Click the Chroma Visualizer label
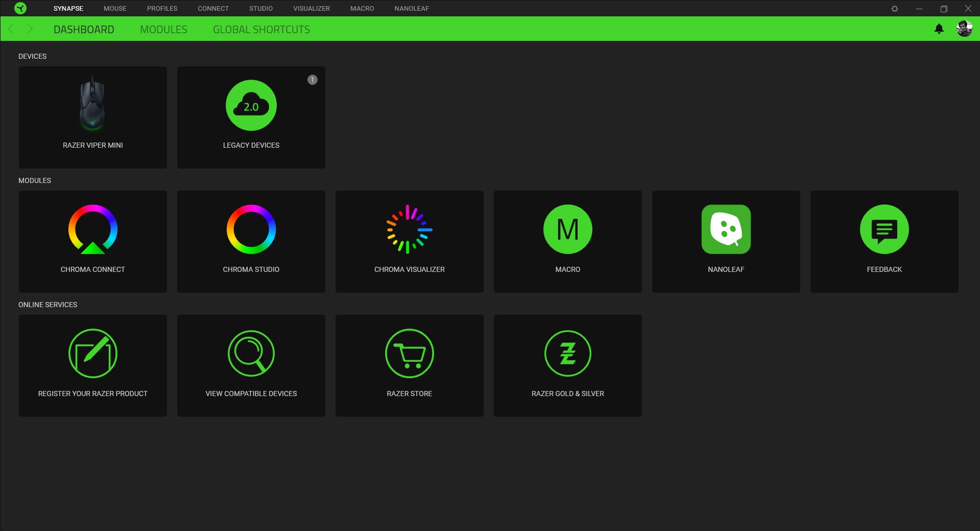The image size is (980, 531). coord(410,269)
